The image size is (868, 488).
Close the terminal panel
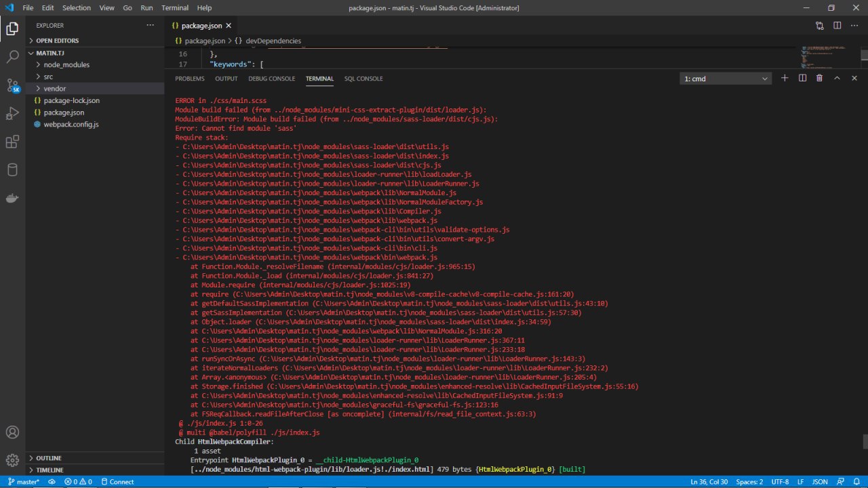point(854,79)
